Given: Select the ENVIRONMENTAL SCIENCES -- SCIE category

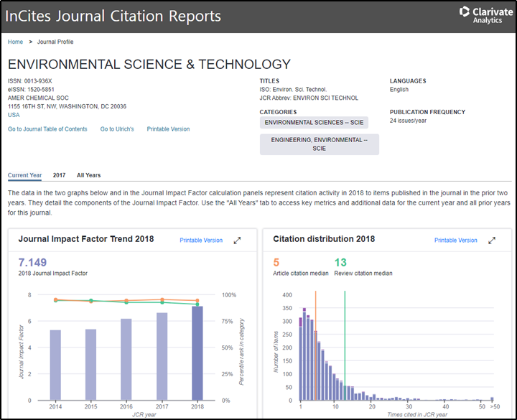Looking at the screenshot, I should 314,122.
